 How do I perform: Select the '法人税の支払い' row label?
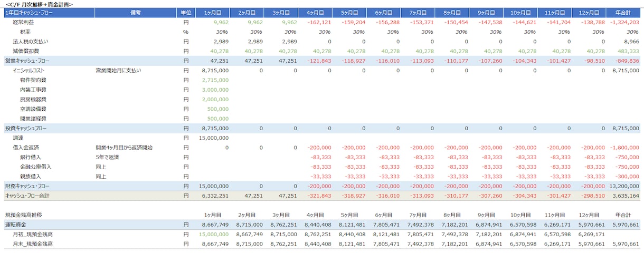tap(30, 42)
